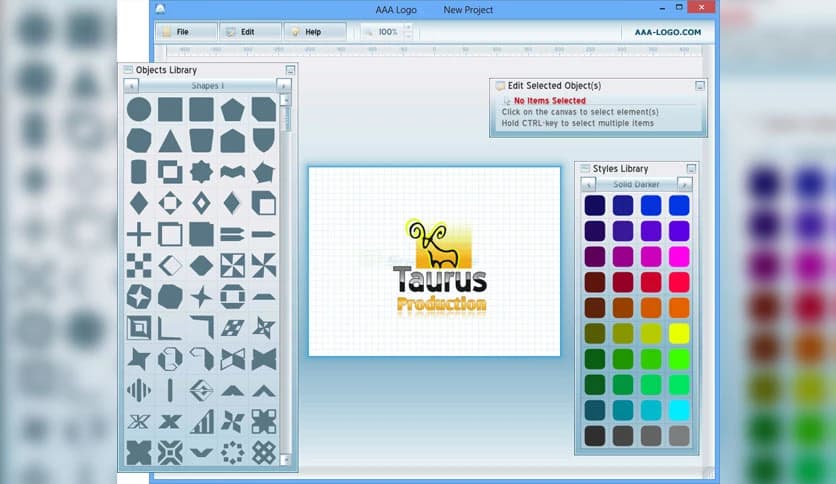Viewport: 836px width, 484px height.
Task: Click the Shapes I category header
Action: [x=207, y=85]
